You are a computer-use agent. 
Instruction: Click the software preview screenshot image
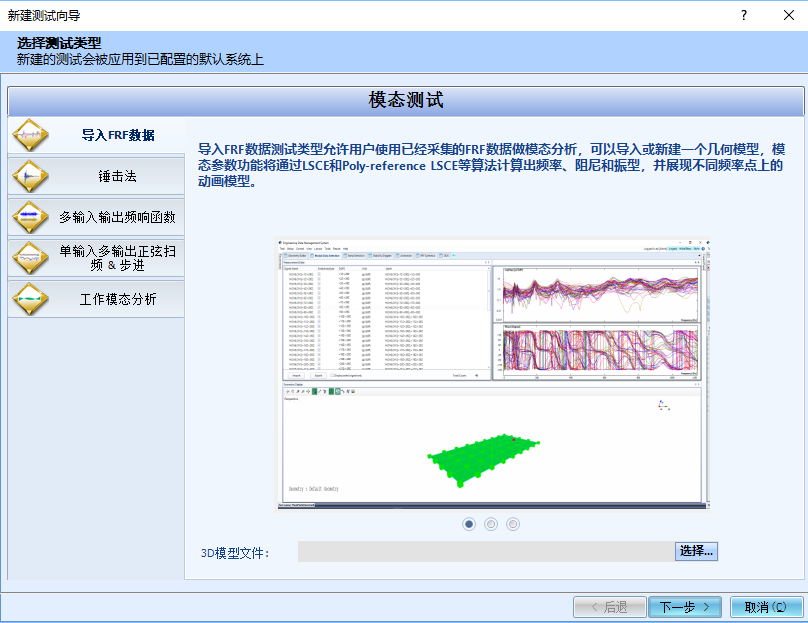492,373
